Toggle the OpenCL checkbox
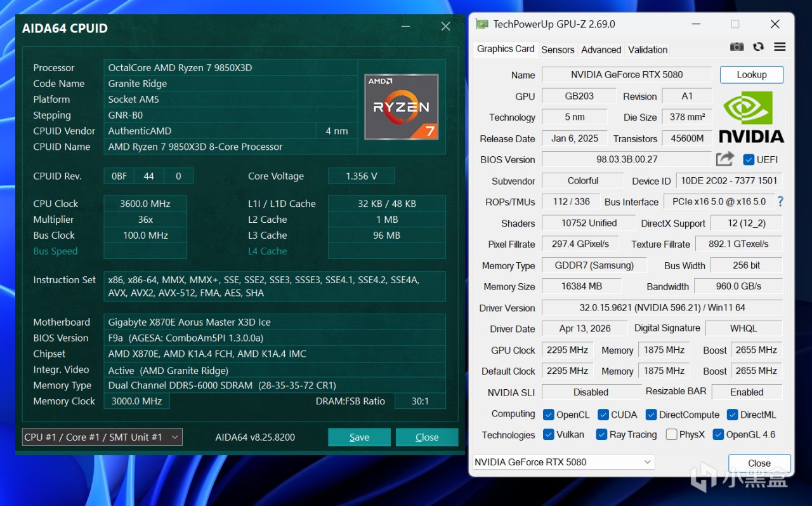The height and width of the screenshot is (506, 812). [549, 415]
